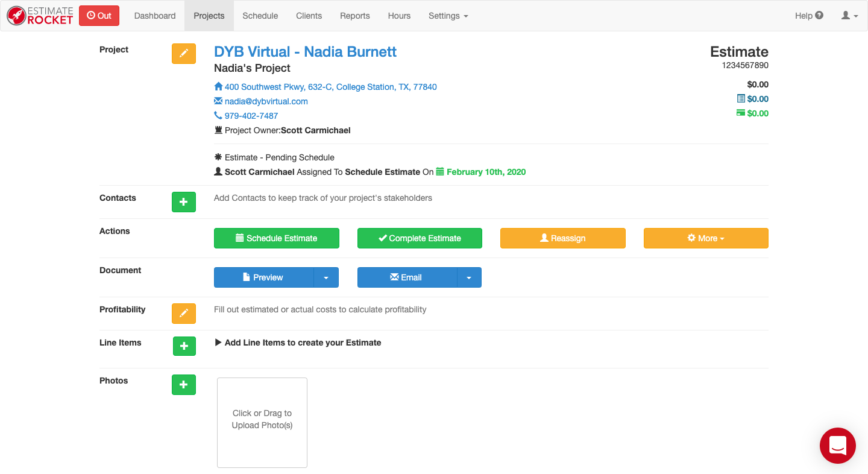
Task: Click the blue invoice total icon
Action: click(741, 99)
